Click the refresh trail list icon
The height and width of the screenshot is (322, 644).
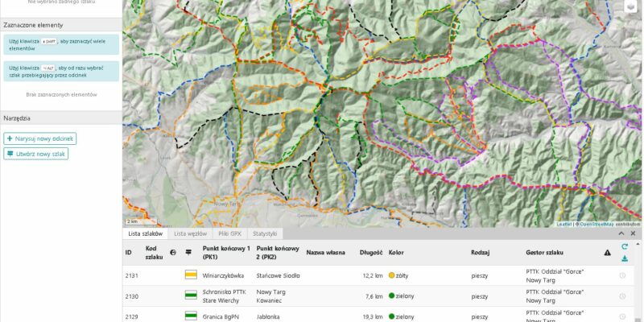625,246
